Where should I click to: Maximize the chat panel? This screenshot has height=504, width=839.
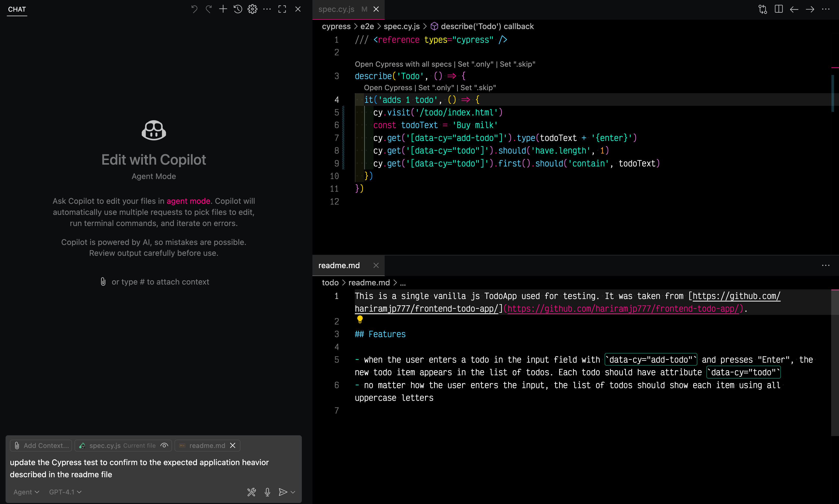click(x=282, y=9)
